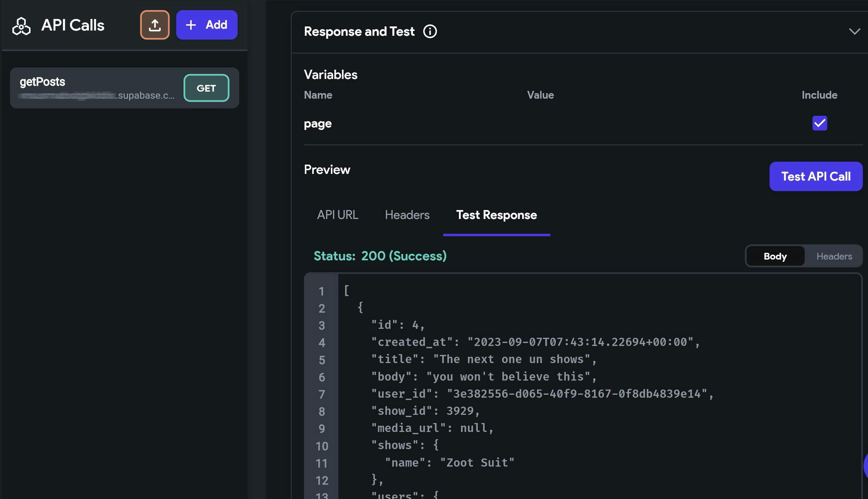Click the GET method badge on getPosts

(206, 88)
